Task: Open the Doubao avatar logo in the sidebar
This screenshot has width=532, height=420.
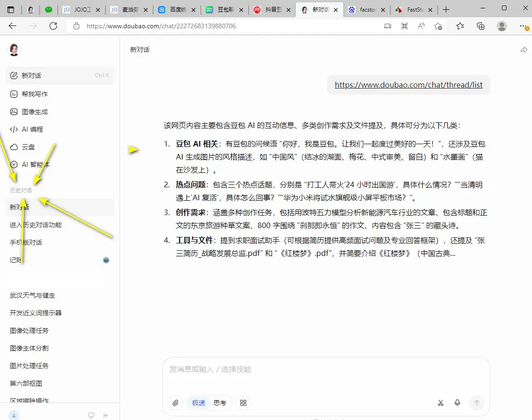Action: click(x=14, y=50)
